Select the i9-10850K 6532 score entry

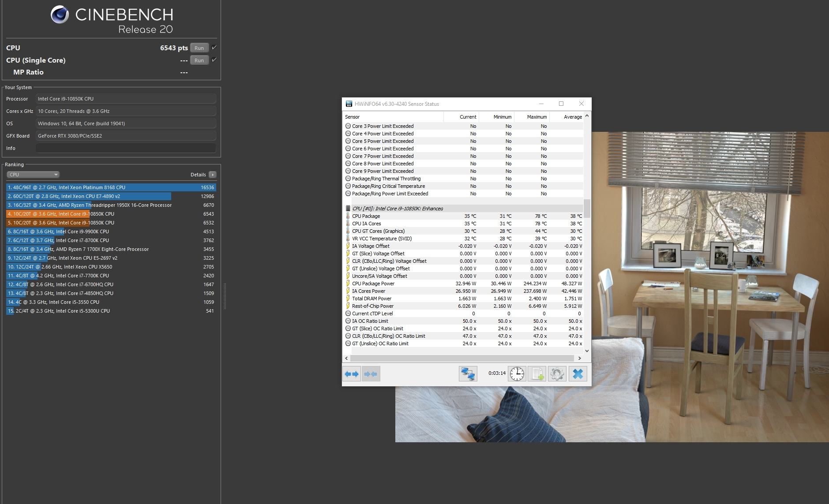coord(111,223)
